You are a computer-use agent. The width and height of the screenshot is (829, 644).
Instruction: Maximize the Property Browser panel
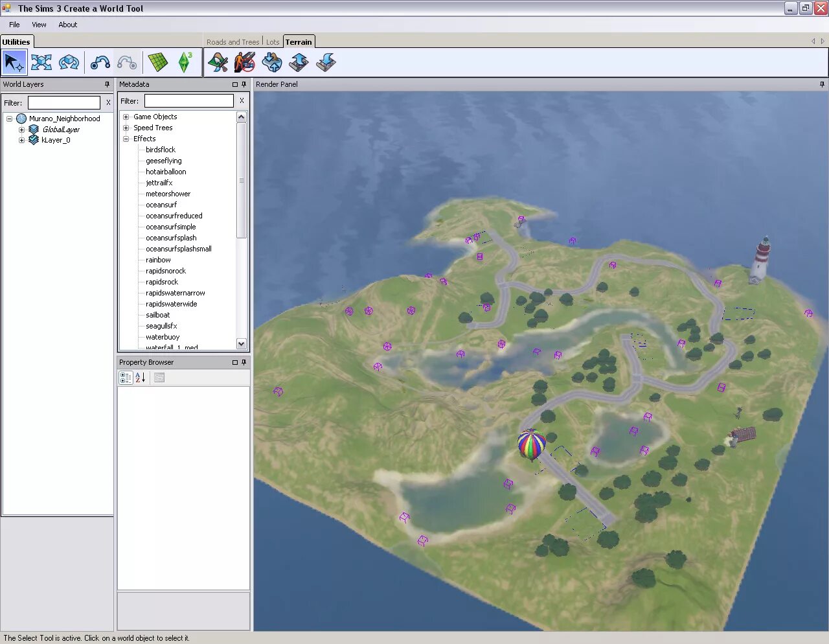click(x=235, y=362)
